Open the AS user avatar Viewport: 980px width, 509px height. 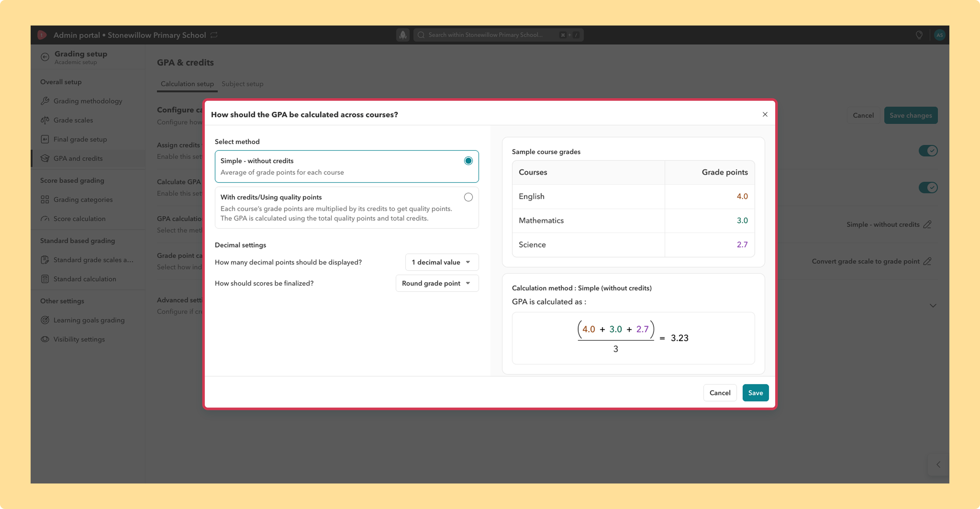pyautogui.click(x=940, y=35)
